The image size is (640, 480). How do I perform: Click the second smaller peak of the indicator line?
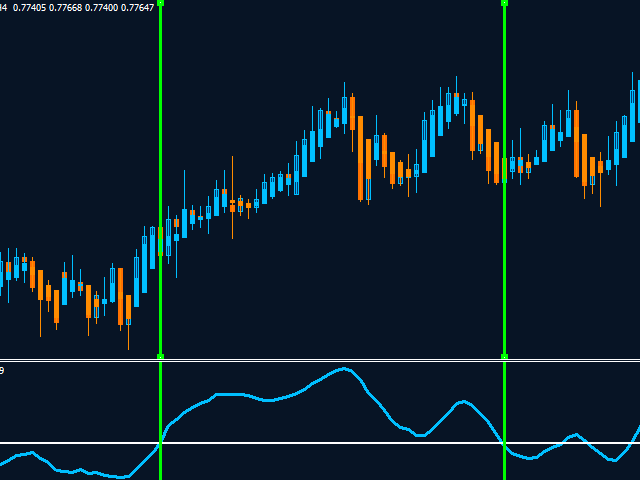(x=462, y=402)
